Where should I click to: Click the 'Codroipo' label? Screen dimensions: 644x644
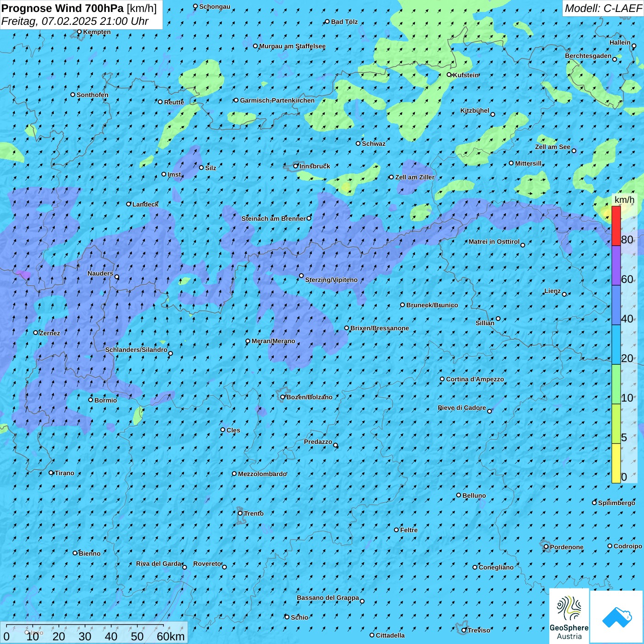pyautogui.click(x=628, y=546)
